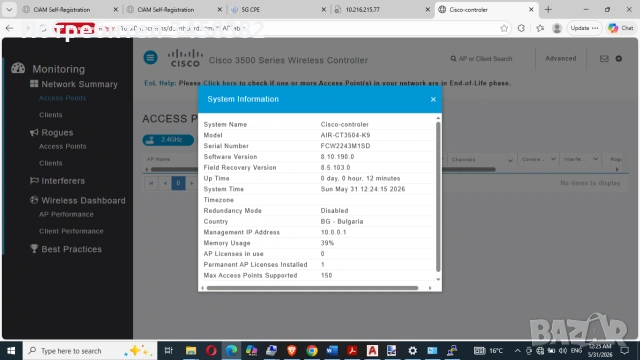Open the action center notification icon
This screenshot has height=360, width=640.
624,351
